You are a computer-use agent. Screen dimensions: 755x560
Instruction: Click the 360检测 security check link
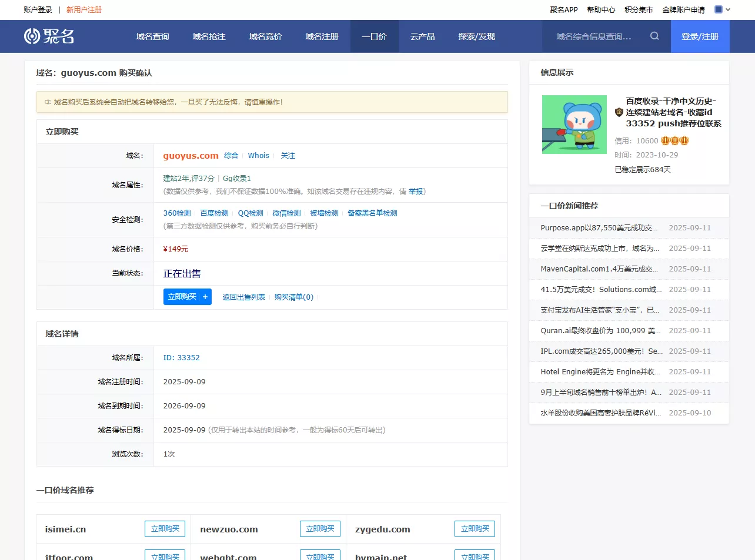pyautogui.click(x=177, y=213)
